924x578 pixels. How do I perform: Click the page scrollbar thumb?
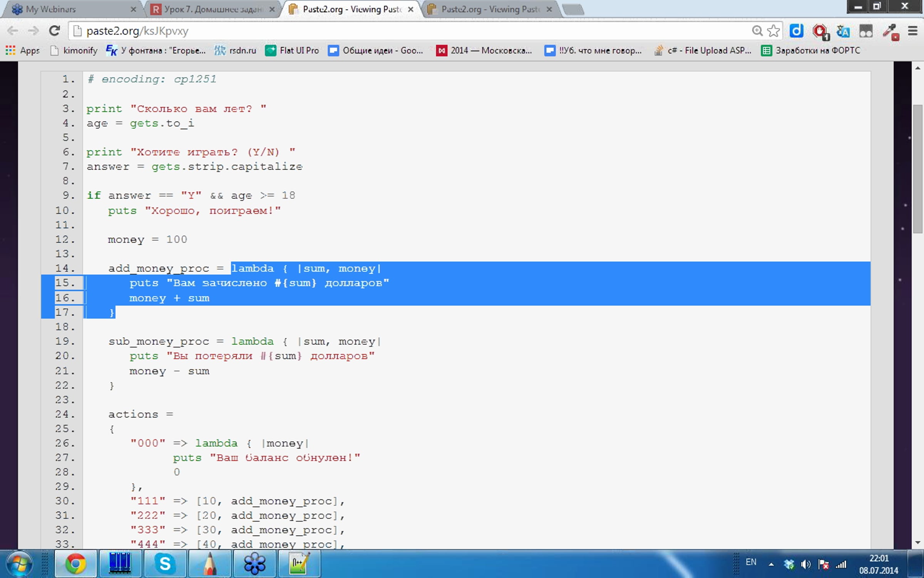pos(918,169)
